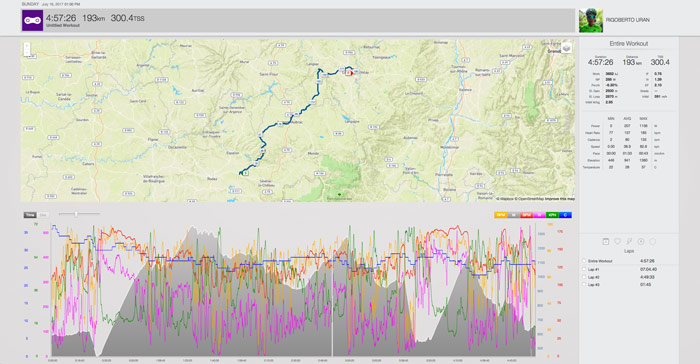Viewport: 700px width, 364px height.
Task: Zoom in on the route map
Action: pos(27,46)
